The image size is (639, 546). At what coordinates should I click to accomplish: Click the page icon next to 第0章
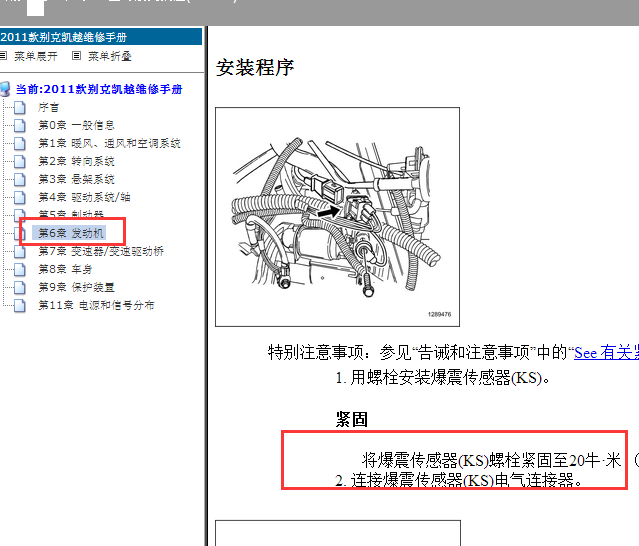(20, 126)
